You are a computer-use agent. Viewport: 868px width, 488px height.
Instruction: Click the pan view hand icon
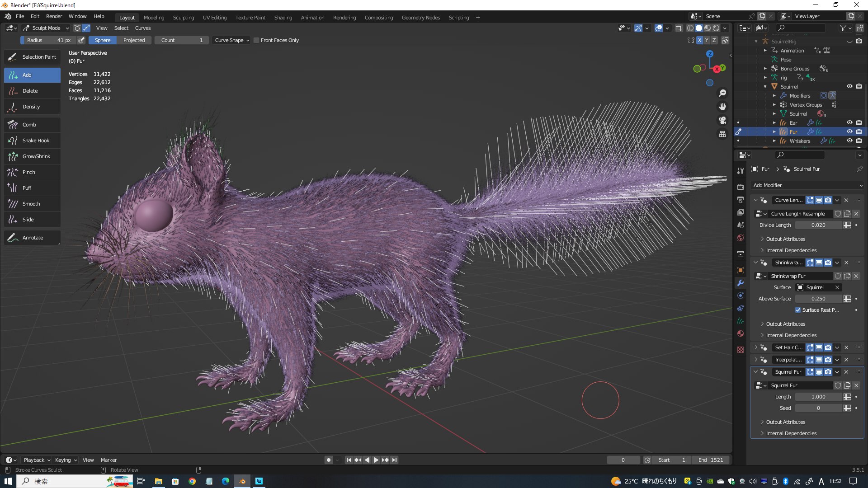[x=722, y=107]
